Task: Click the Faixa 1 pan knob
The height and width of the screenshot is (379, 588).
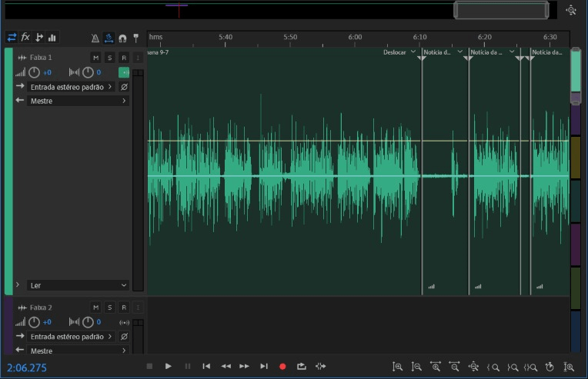Action: pyautogui.click(x=88, y=72)
